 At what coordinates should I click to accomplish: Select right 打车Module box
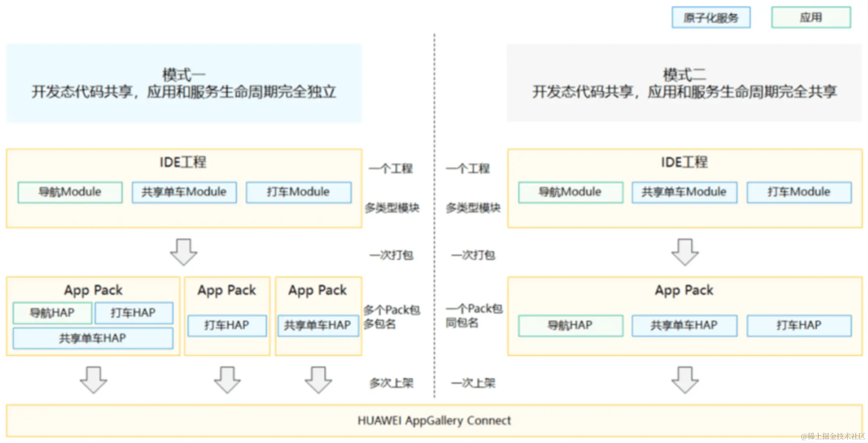[x=799, y=192]
